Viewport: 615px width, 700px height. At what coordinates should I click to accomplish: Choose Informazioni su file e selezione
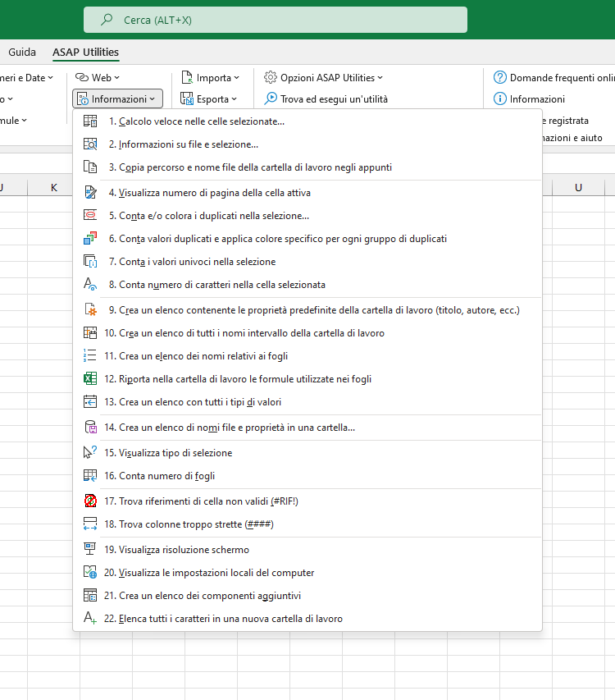307,144
